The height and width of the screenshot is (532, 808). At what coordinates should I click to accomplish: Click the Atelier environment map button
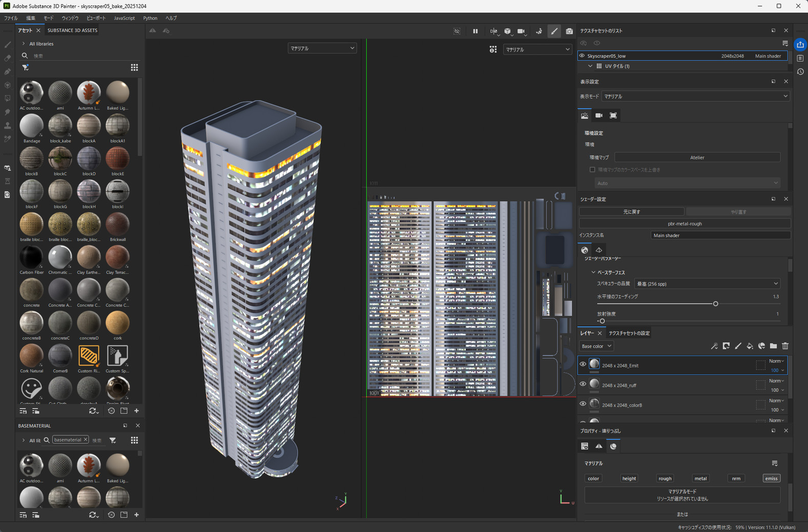coord(697,157)
